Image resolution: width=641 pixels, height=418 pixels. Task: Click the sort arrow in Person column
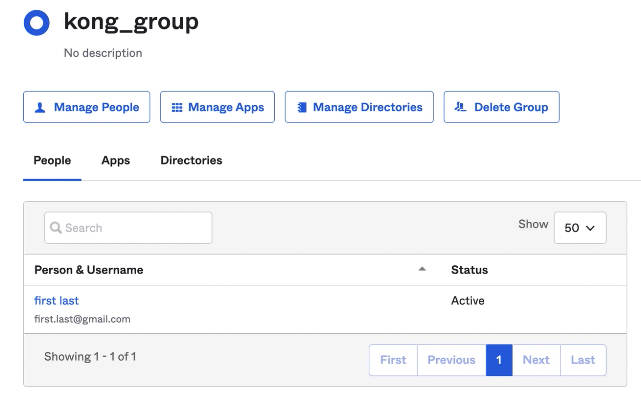click(x=422, y=269)
